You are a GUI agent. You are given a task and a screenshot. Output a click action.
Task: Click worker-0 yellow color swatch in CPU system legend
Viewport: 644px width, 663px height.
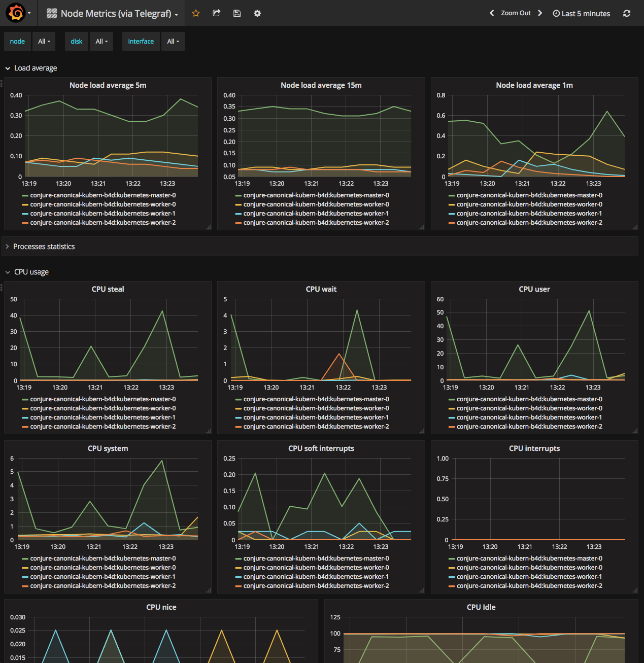point(25,568)
